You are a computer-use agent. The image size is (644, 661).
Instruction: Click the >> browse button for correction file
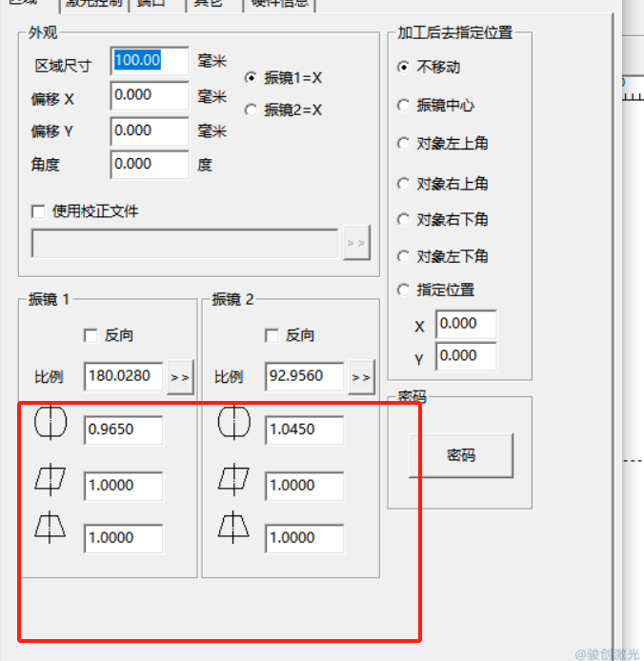point(357,243)
